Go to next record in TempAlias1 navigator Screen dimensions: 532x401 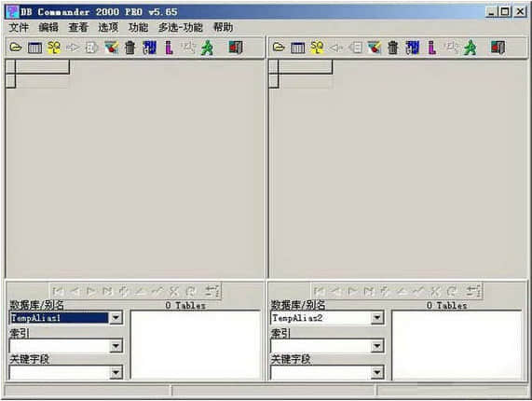tap(91, 291)
